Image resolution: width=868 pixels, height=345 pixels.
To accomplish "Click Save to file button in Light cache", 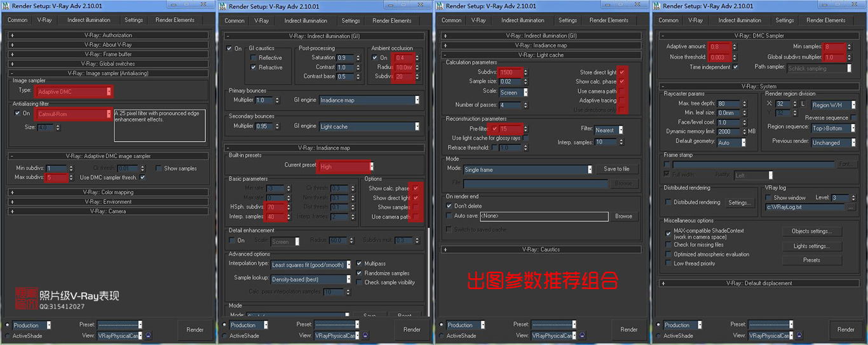I will pos(617,169).
